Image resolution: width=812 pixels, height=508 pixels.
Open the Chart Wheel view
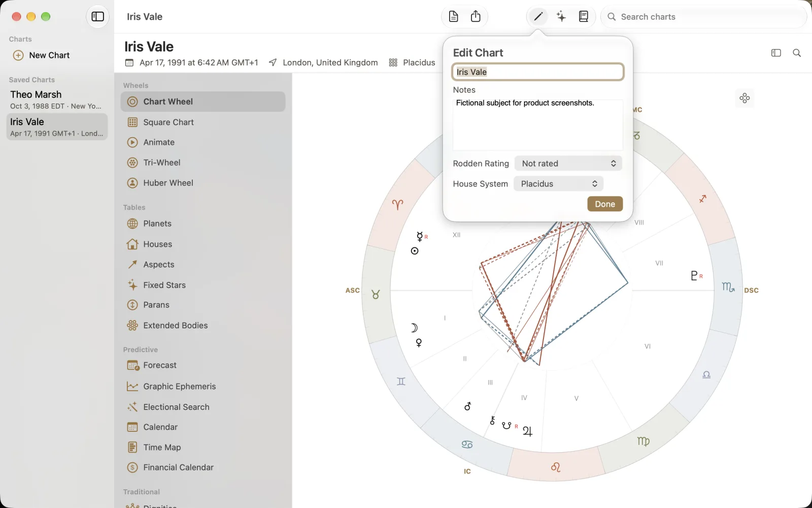tap(203, 102)
